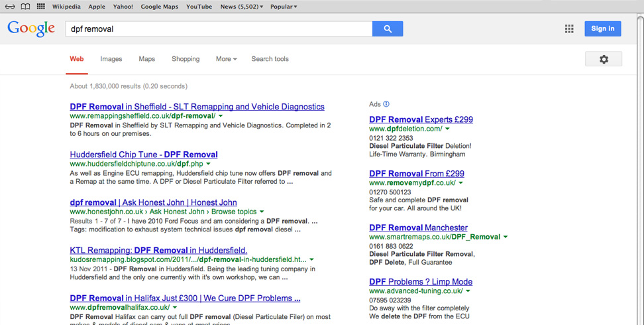Open Search tools

pos(270,59)
